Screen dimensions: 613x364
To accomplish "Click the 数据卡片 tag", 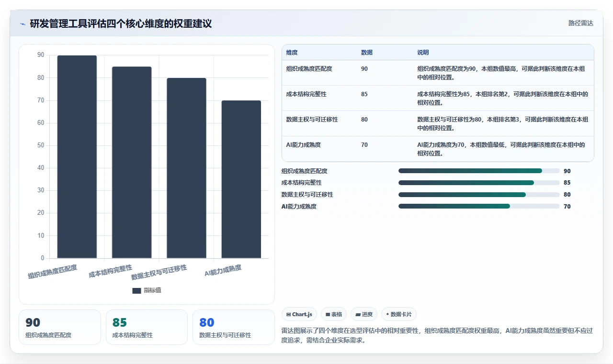I will pos(399,314).
